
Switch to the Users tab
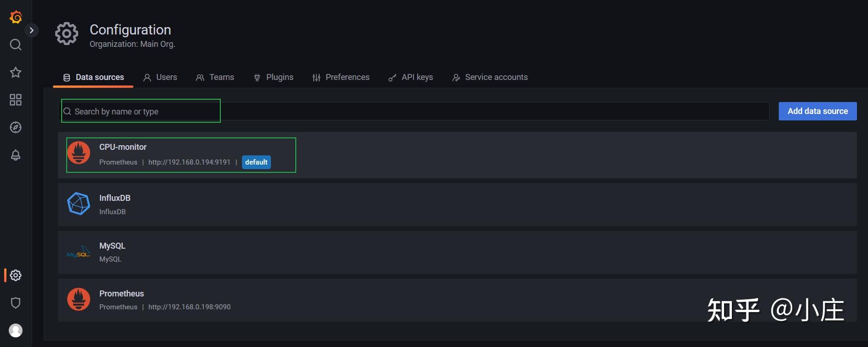160,77
